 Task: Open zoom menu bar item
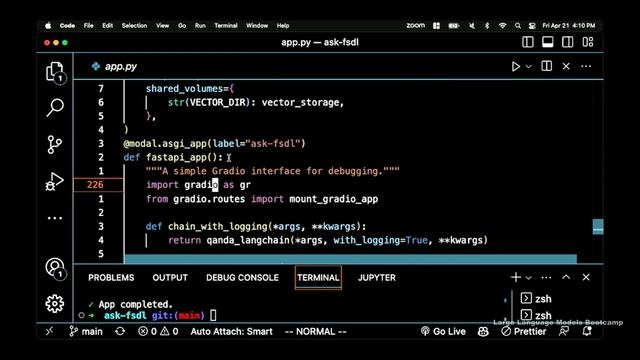(416, 25)
